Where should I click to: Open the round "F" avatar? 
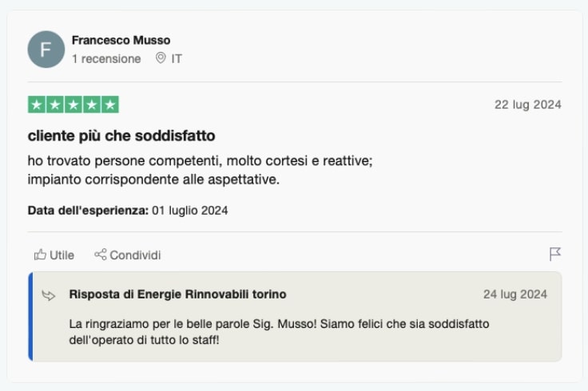click(46, 49)
